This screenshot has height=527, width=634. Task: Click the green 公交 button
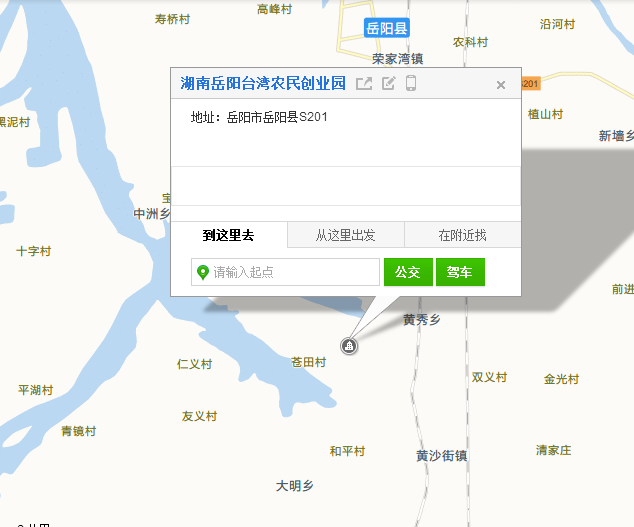408,272
